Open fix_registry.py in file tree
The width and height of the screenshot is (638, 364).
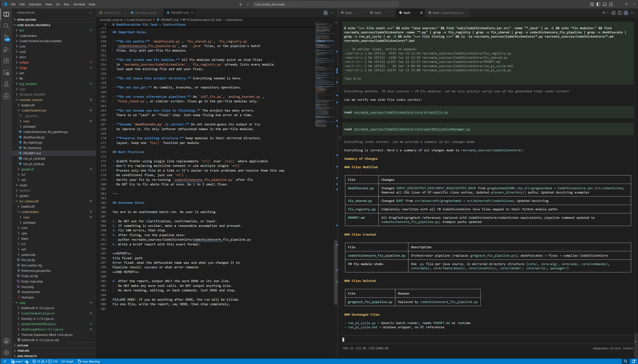(x=54, y=143)
